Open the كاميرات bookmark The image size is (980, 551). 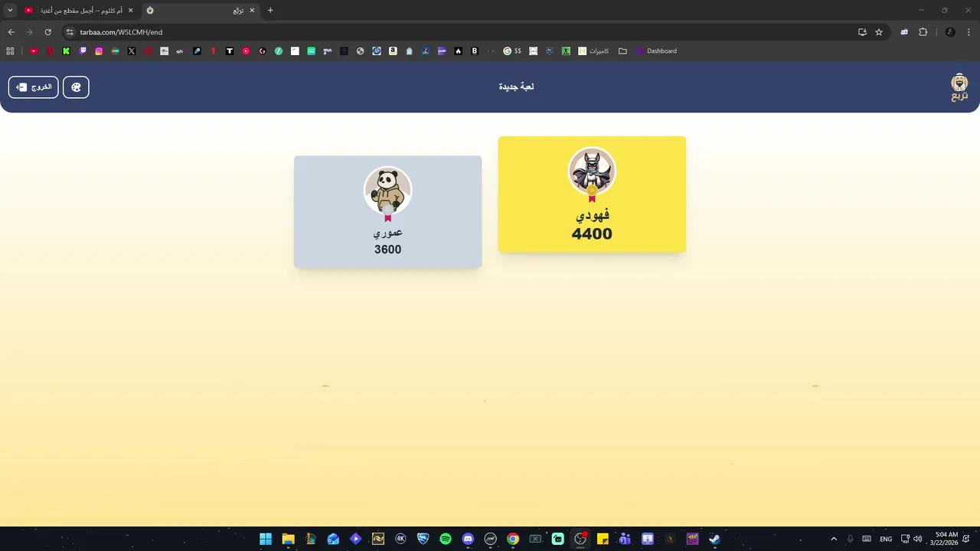click(593, 51)
